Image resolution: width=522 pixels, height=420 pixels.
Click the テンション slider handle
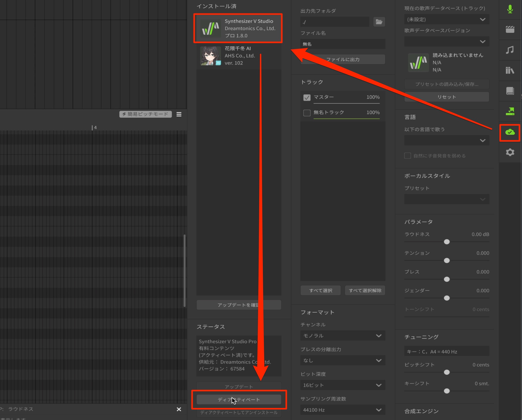(447, 260)
